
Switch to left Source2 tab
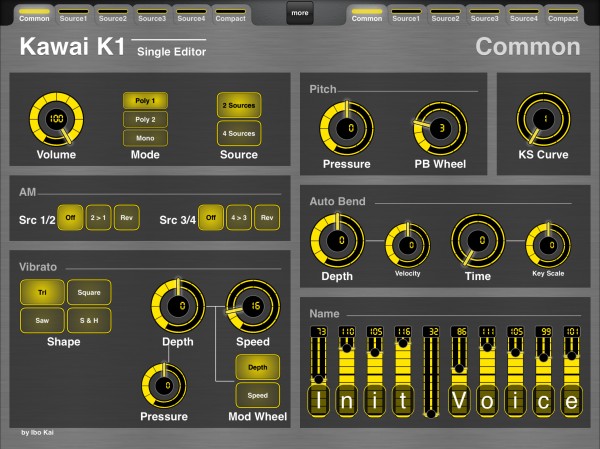coord(112,15)
